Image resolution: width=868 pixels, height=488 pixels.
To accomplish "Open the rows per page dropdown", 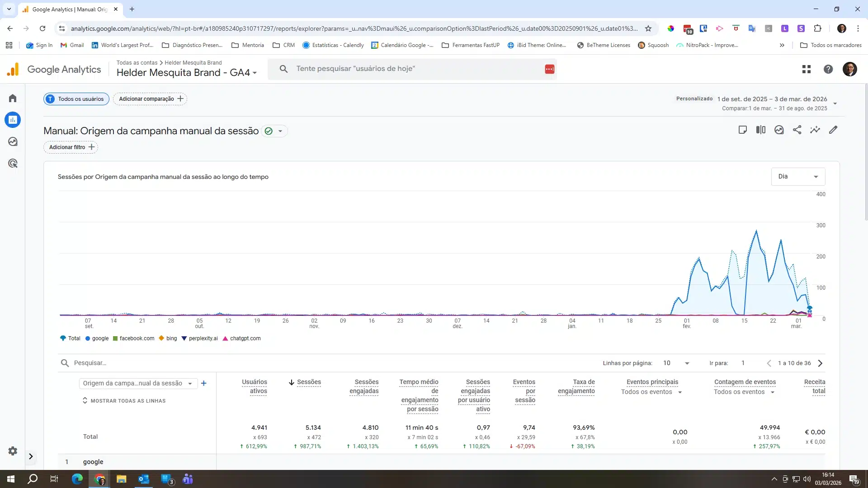I will pyautogui.click(x=676, y=363).
